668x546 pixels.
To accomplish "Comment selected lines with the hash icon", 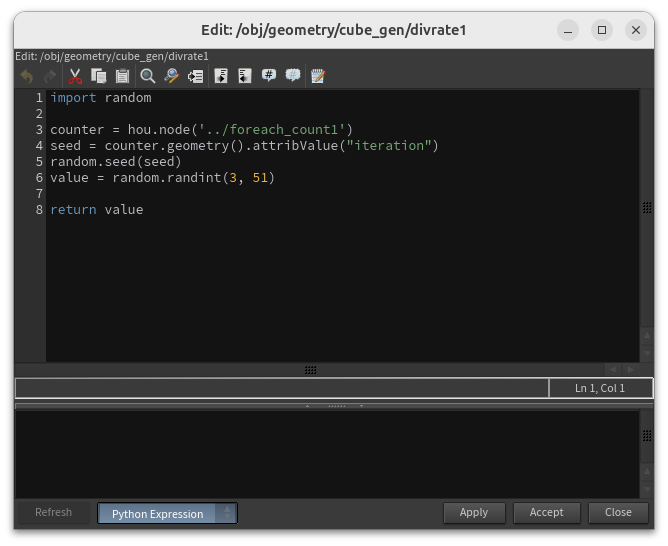I will point(269,76).
